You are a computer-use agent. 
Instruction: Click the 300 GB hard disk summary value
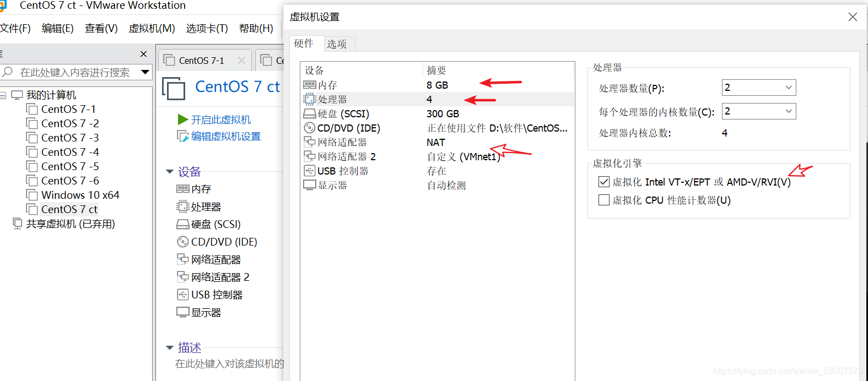[x=443, y=113]
